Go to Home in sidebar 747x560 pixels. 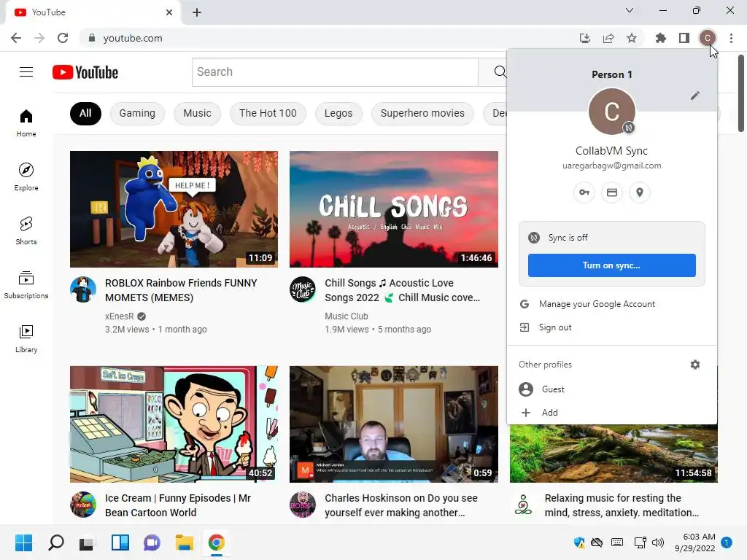pos(26,122)
